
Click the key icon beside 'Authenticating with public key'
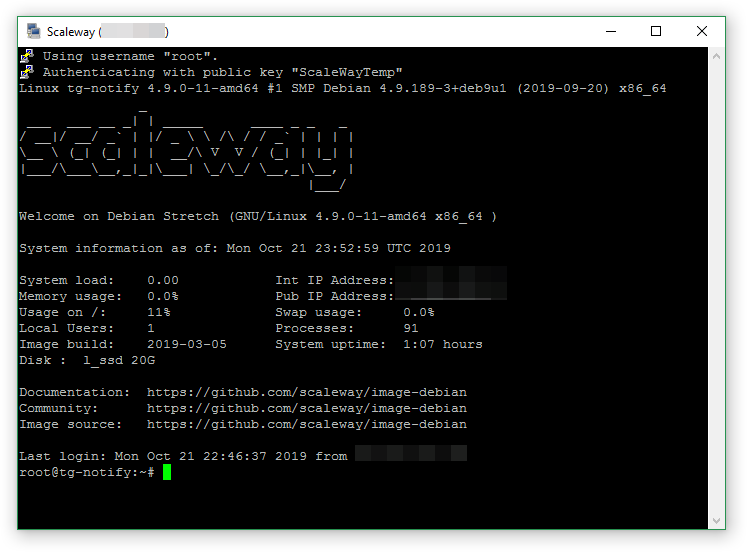coord(27,71)
